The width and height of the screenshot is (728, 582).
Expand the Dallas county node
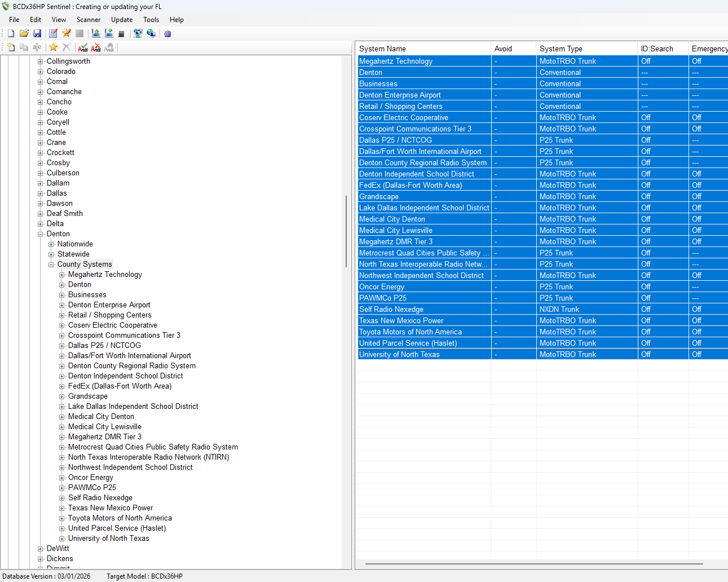click(41, 193)
